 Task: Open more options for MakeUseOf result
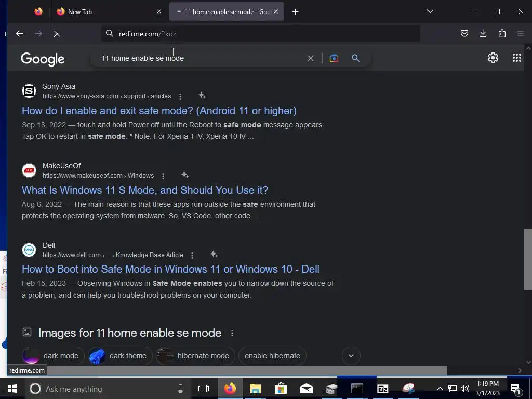(163, 176)
